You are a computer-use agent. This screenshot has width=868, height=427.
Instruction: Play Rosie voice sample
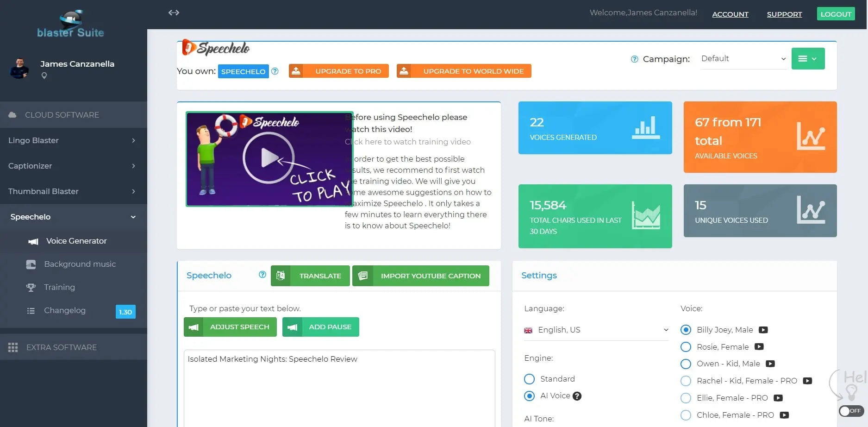[759, 346]
